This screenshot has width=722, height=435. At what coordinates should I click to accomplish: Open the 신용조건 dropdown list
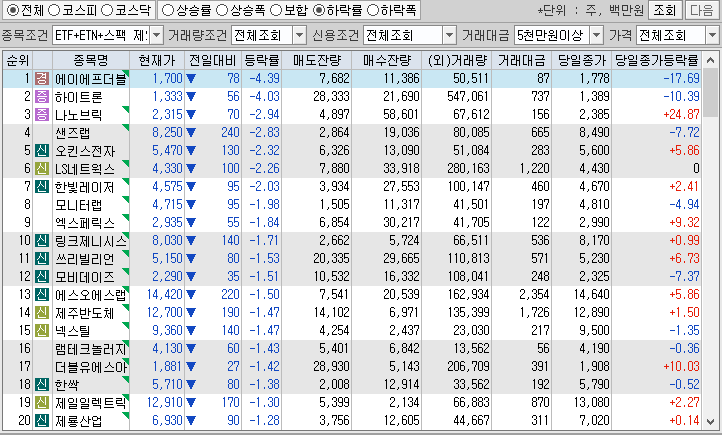pyautogui.click(x=449, y=35)
